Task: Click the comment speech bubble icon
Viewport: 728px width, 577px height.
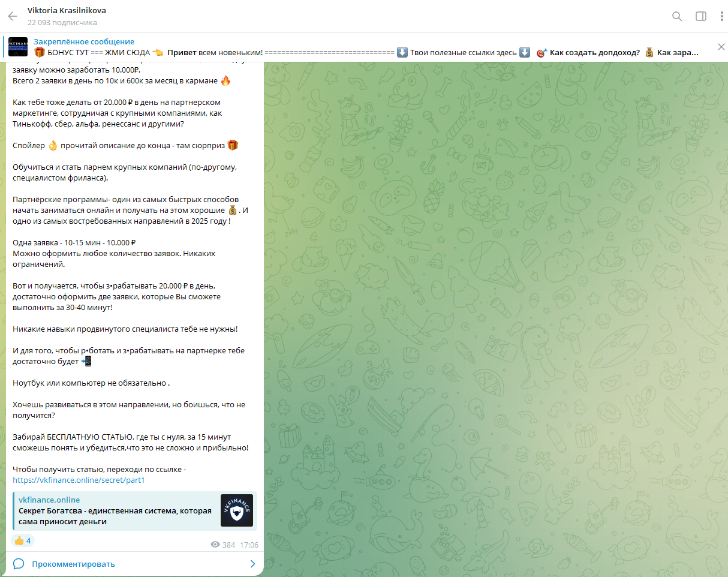Action: (x=19, y=564)
